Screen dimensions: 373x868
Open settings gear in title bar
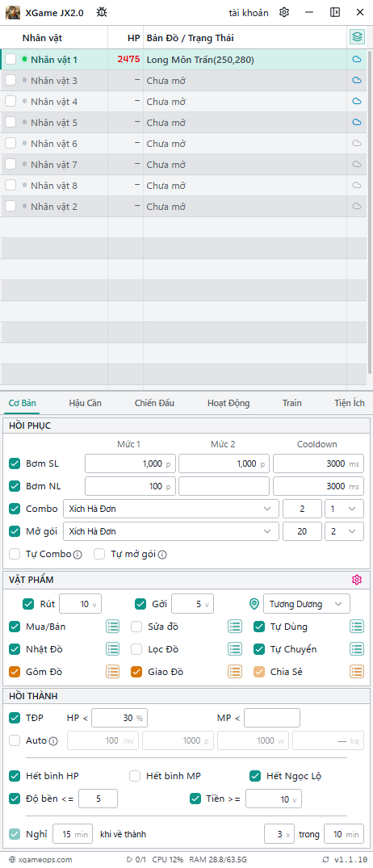click(x=284, y=12)
